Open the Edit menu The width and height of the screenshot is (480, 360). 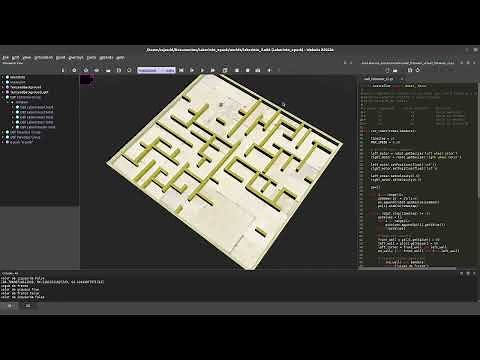click(x=16, y=57)
